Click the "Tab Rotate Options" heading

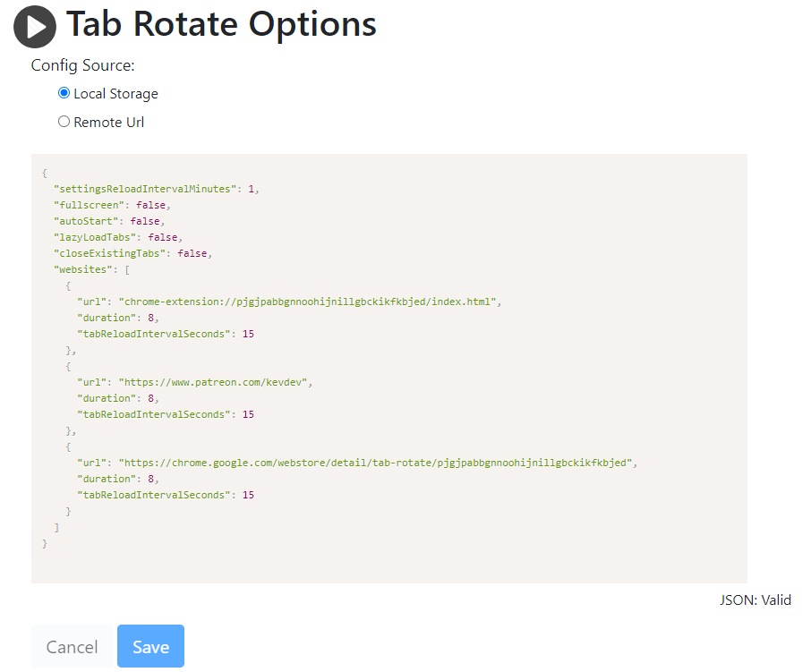221,24
